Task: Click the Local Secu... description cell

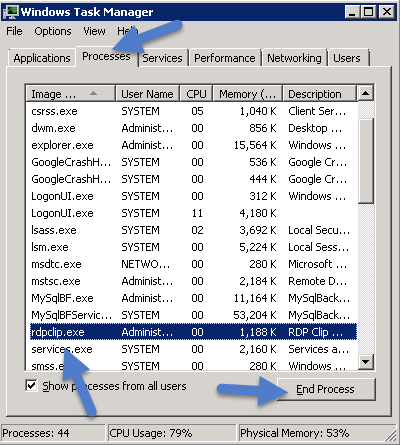Action: coord(319,230)
